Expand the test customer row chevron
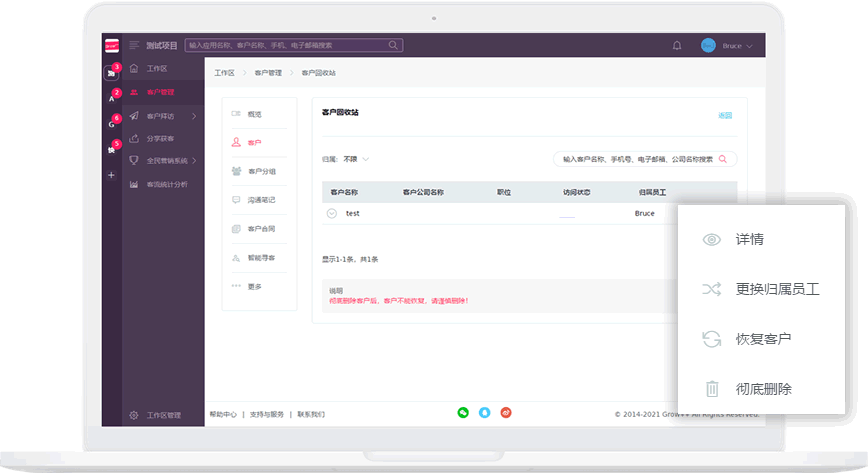Viewport: 868px width, 473px height. point(332,213)
